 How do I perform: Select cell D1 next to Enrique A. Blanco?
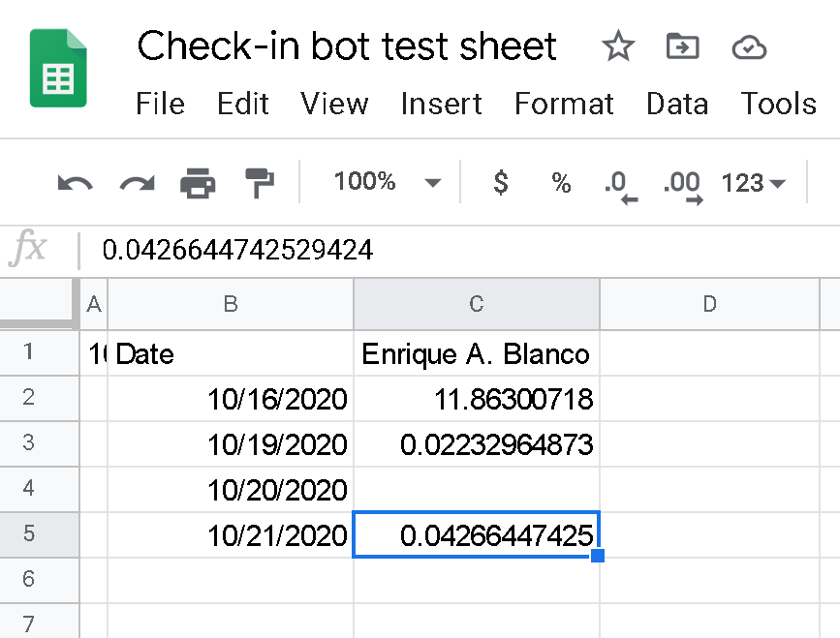tap(709, 353)
